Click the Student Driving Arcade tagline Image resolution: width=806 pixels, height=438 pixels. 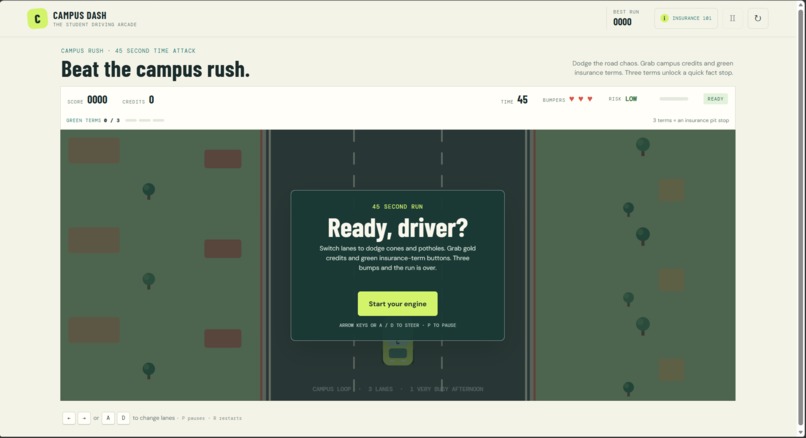pyautogui.click(x=95, y=24)
